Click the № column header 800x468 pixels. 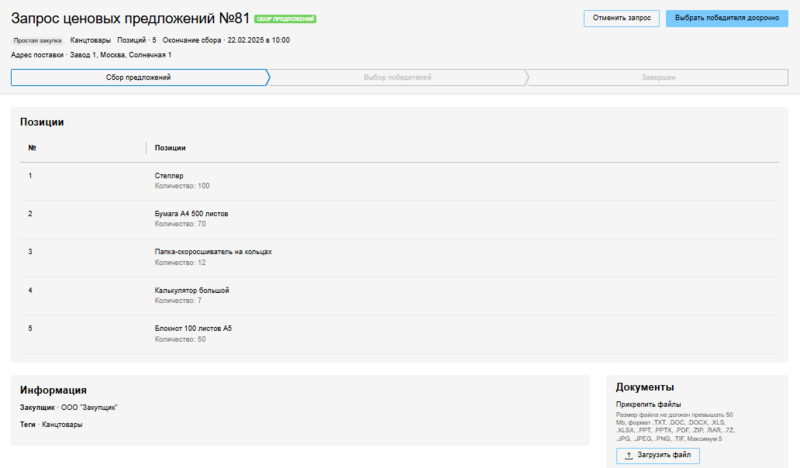[33, 148]
